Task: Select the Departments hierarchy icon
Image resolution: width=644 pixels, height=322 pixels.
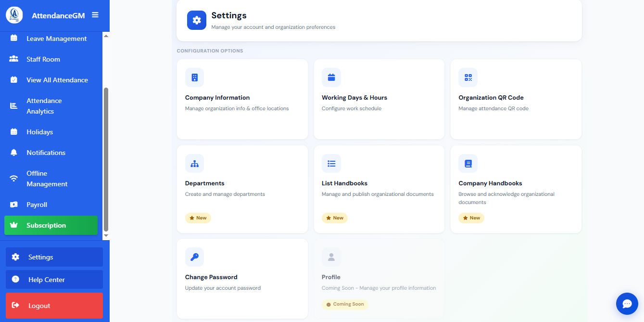Action: 194,164
